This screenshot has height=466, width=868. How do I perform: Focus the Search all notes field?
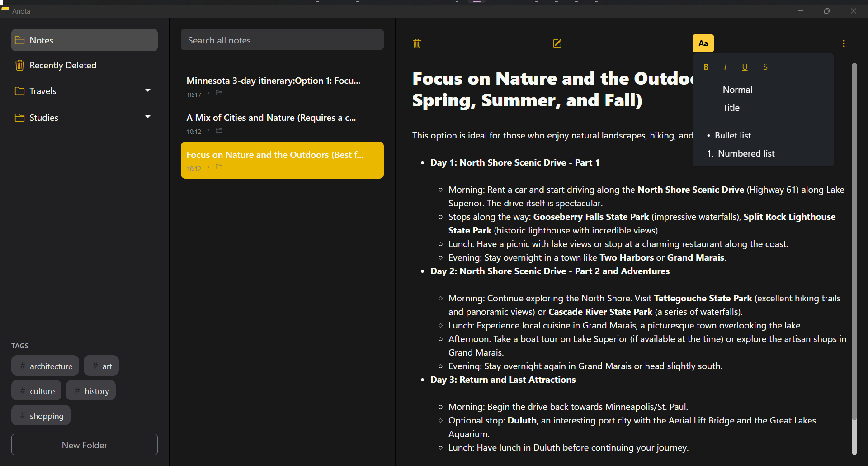(282, 40)
